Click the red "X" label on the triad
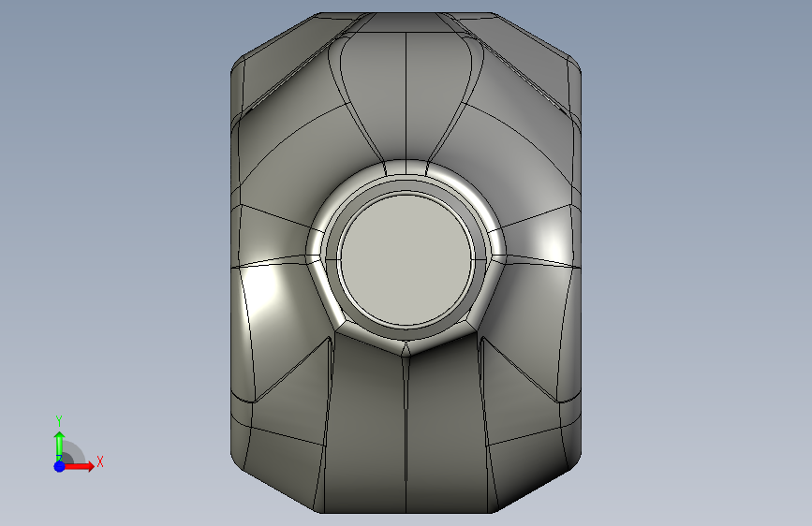The height and width of the screenshot is (526, 812). click(x=100, y=461)
